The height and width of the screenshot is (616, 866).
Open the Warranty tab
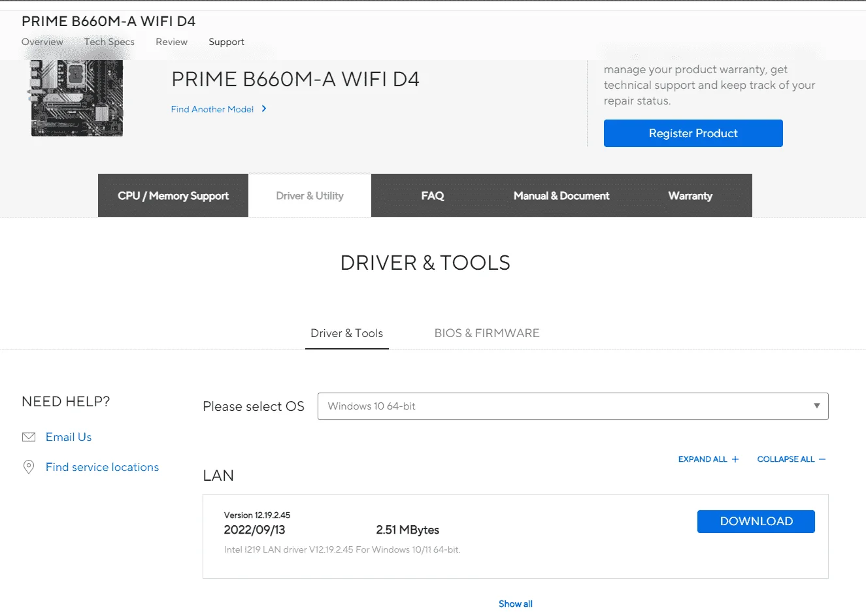click(x=690, y=195)
